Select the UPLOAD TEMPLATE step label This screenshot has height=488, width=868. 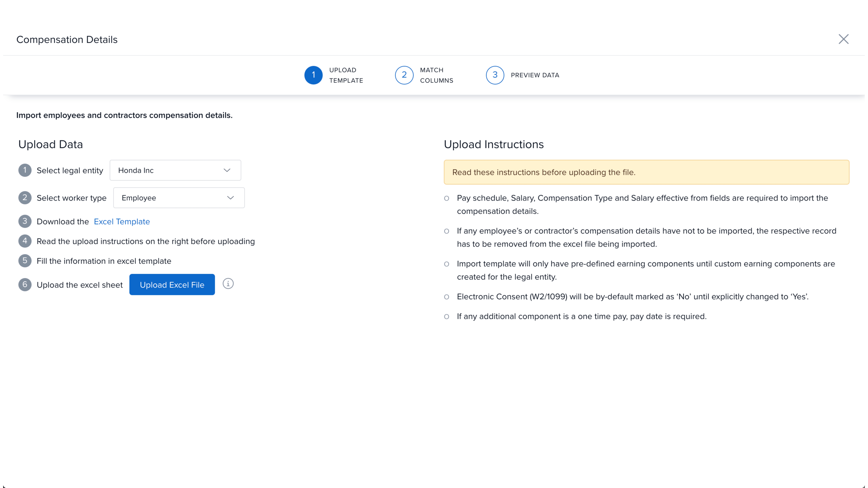tap(346, 75)
